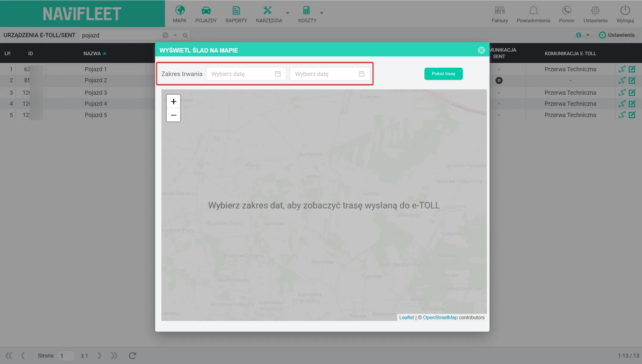Click the Pokaż trasę button

pyautogui.click(x=443, y=74)
